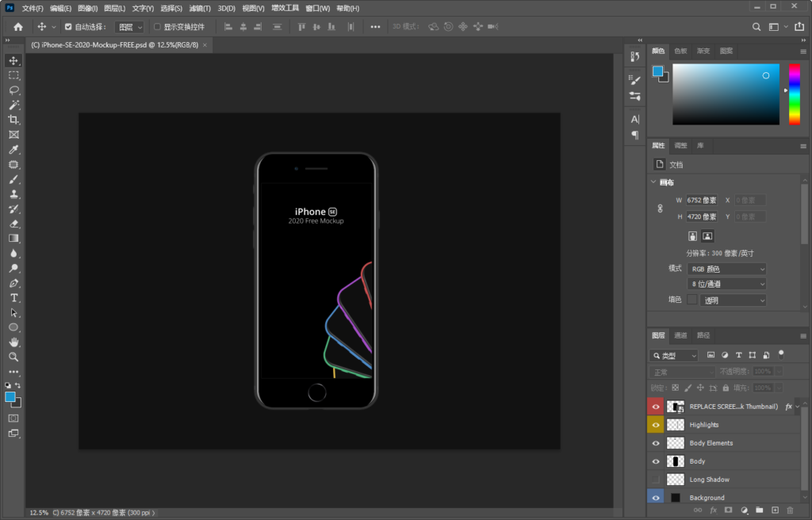Select the Eraser tool
This screenshot has width=812, height=520.
[13, 224]
